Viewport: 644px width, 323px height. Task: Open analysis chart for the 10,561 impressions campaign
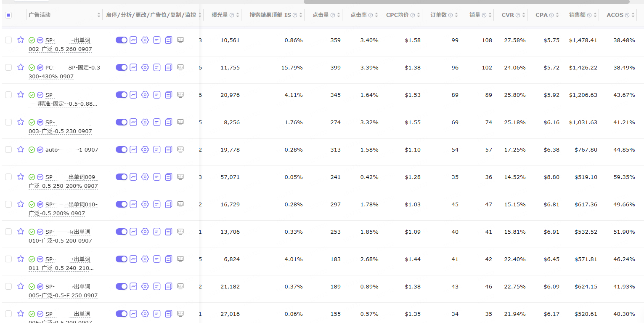(x=133, y=40)
